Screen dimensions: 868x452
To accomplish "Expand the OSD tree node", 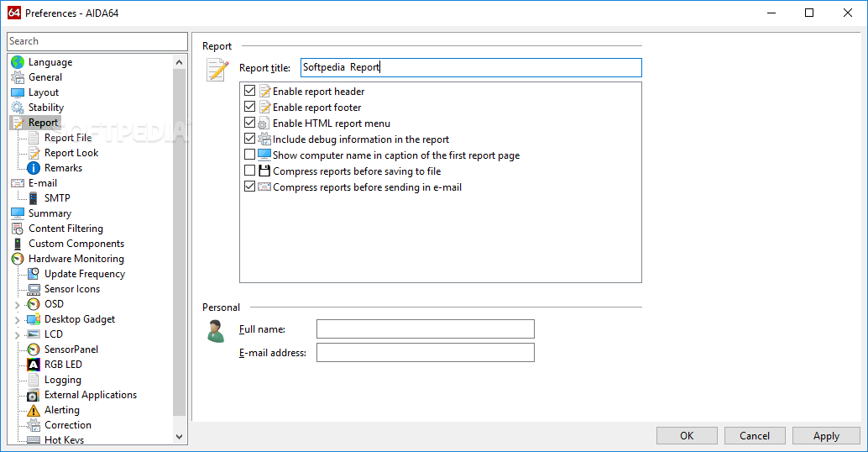I will [x=17, y=305].
